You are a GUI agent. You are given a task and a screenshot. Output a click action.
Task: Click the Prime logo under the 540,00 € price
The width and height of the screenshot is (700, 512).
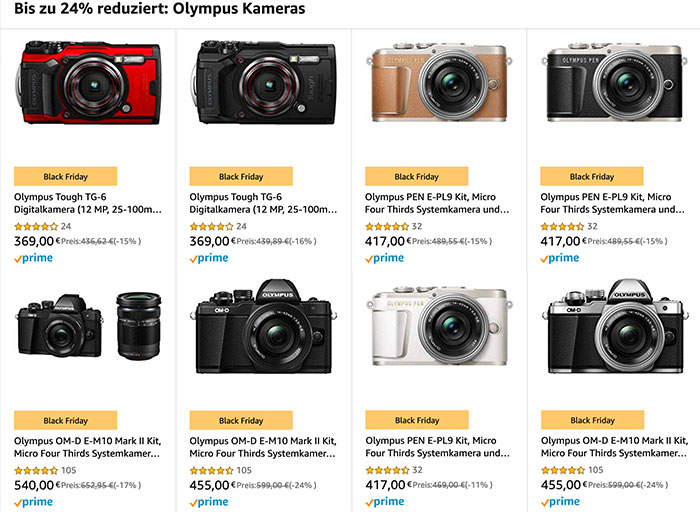click(34, 502)
